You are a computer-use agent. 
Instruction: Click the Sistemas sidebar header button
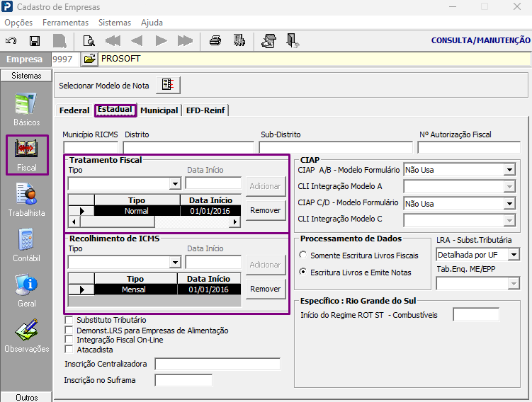pyautogui.click(x=26, y=76)
